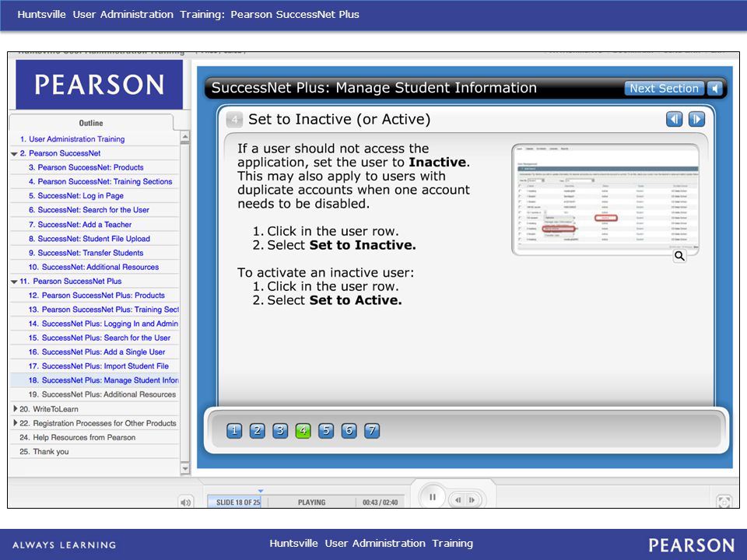Click the PLAYING status label

pos(311,502)
